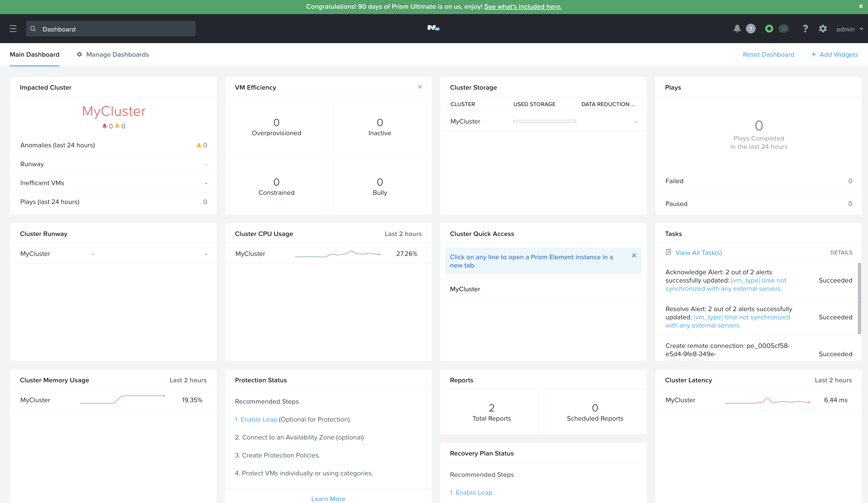Click the gear icon beside Manage Dashboards
The image size is (868, 503).
[79, 55]
